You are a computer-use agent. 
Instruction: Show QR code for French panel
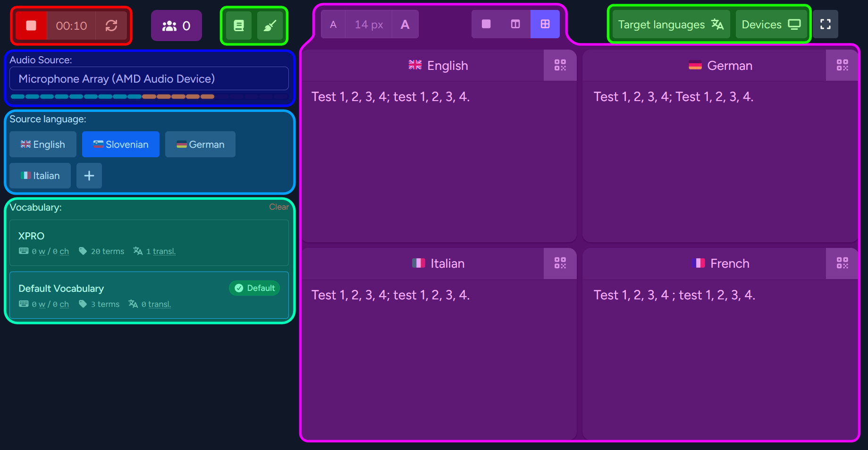(842, 263)
